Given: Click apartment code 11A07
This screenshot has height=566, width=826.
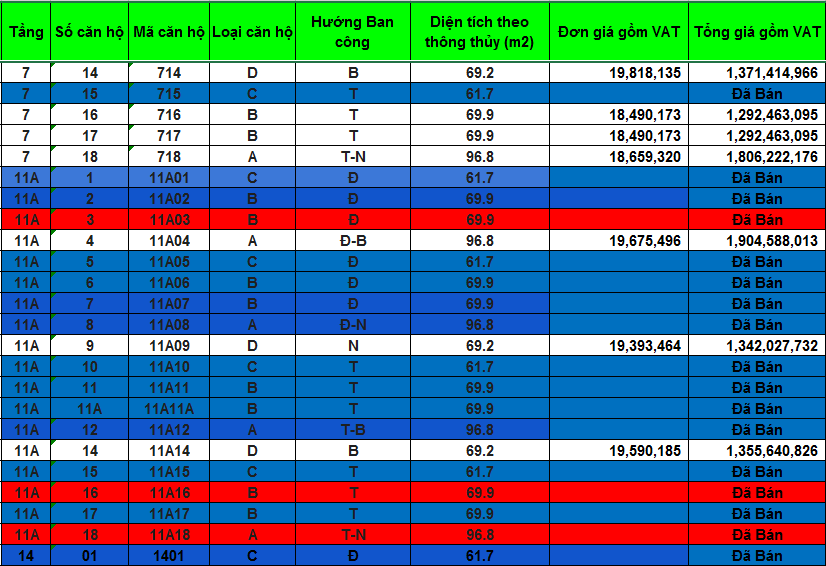Looking at the screenshot, I should [x=169, y=304].
